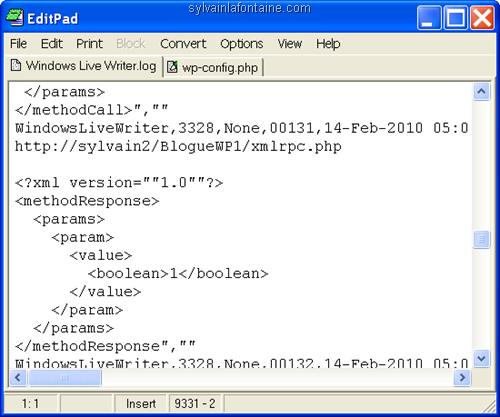Screen dimensions: 500x417
Task: Minimize the EditPad window
Action: [429, 18]
